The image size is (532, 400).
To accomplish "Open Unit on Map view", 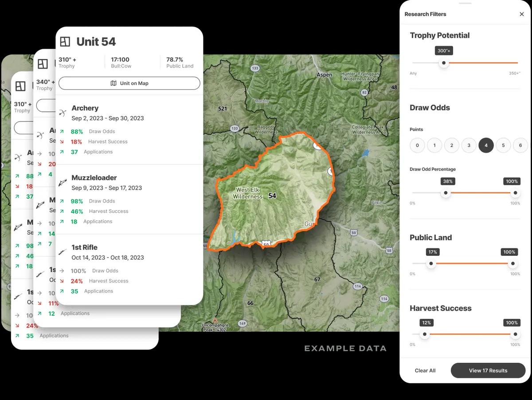I will [129, 83].
